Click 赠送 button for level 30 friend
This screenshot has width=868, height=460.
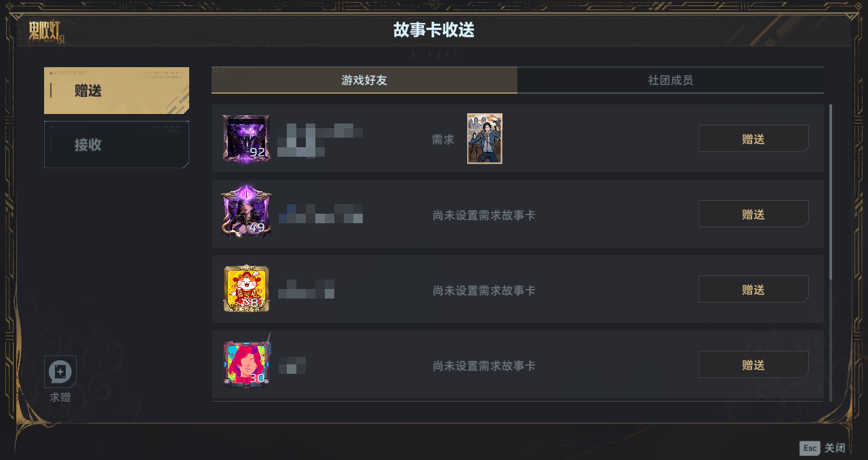point(753,364)
